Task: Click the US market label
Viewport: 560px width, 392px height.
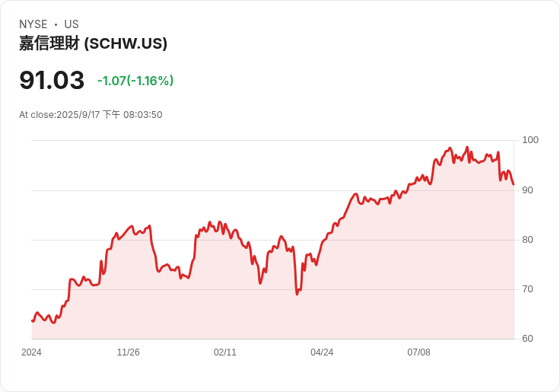Action: click(72, 24)
